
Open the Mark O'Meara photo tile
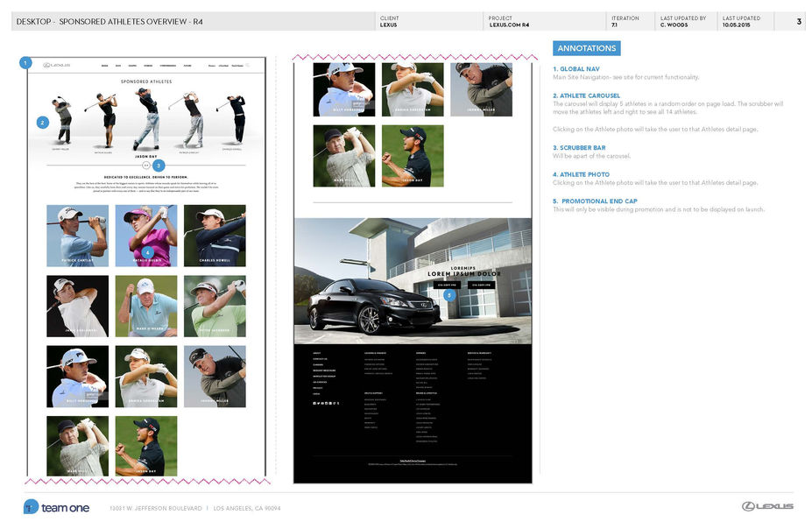[146, 306]
